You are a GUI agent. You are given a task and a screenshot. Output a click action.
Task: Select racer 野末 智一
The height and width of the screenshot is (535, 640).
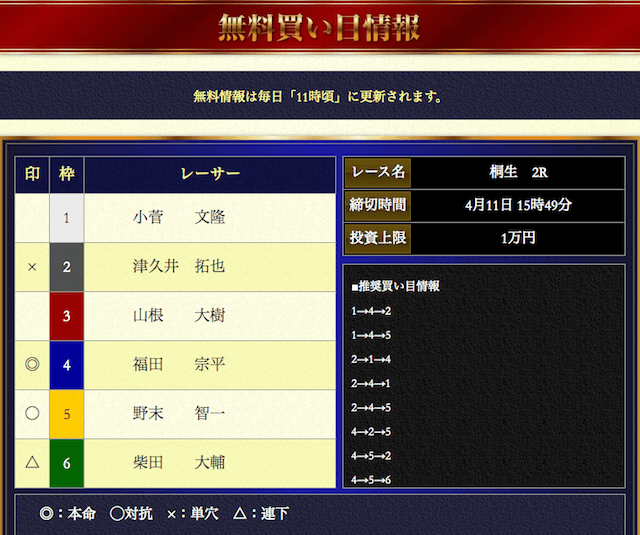tap(179, 413)
